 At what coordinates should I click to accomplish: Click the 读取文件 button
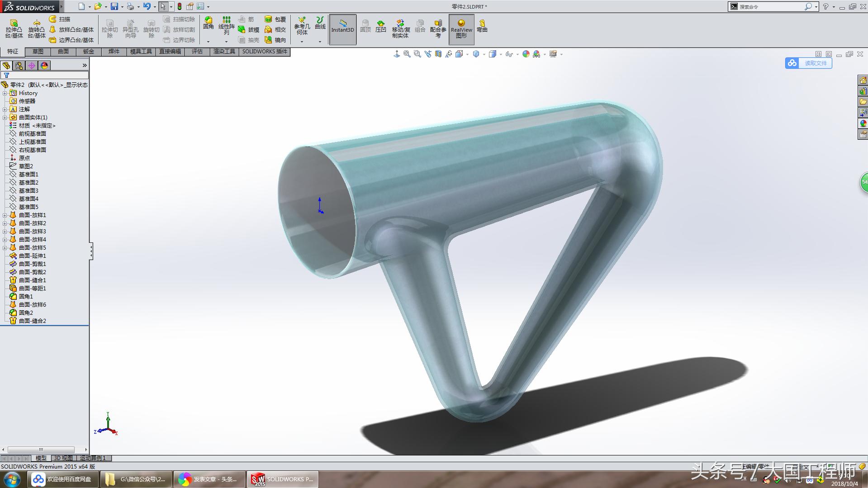(x=814, y=63)
